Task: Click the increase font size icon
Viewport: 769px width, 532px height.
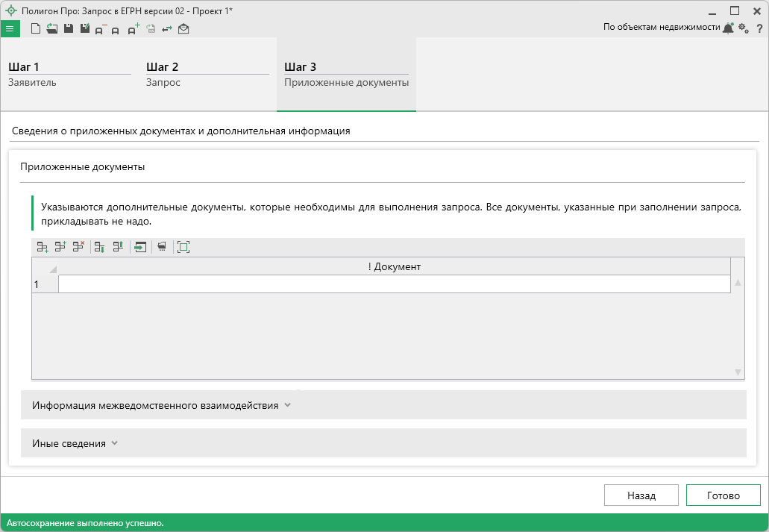Action: (133, 29)
